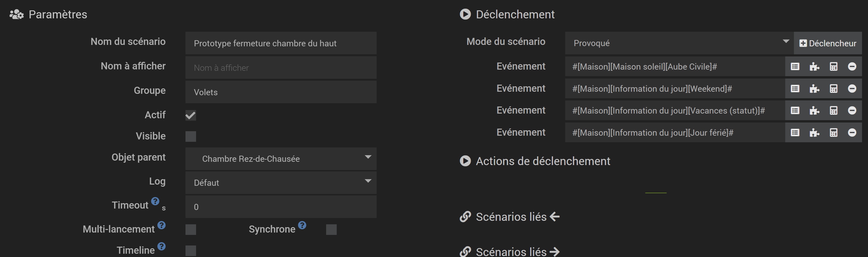The width and height of the screenshot is (868, 257).
Task: Click puzzle plugin icon on Weekend event row
Action: coord(814,89)
